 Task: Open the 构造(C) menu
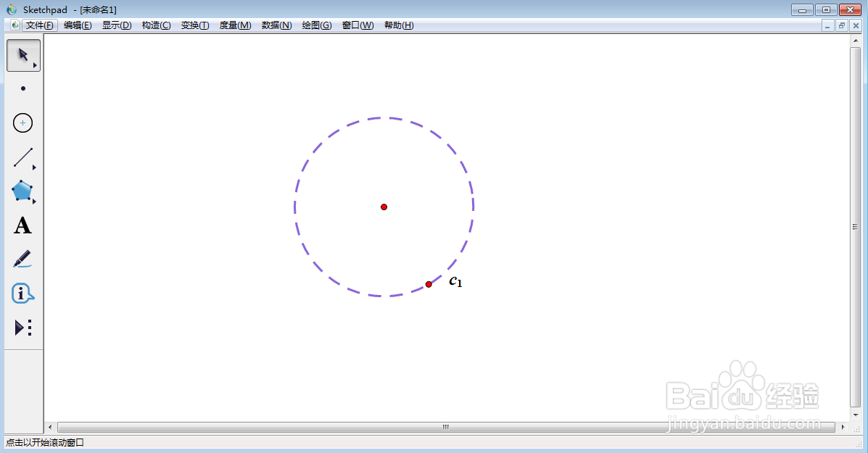click(x=156, y=25)
